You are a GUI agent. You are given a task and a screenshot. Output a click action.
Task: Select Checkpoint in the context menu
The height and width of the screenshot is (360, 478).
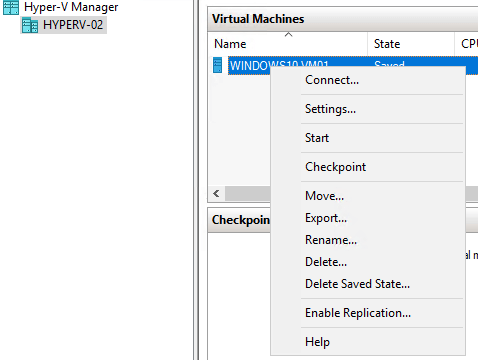368,167
